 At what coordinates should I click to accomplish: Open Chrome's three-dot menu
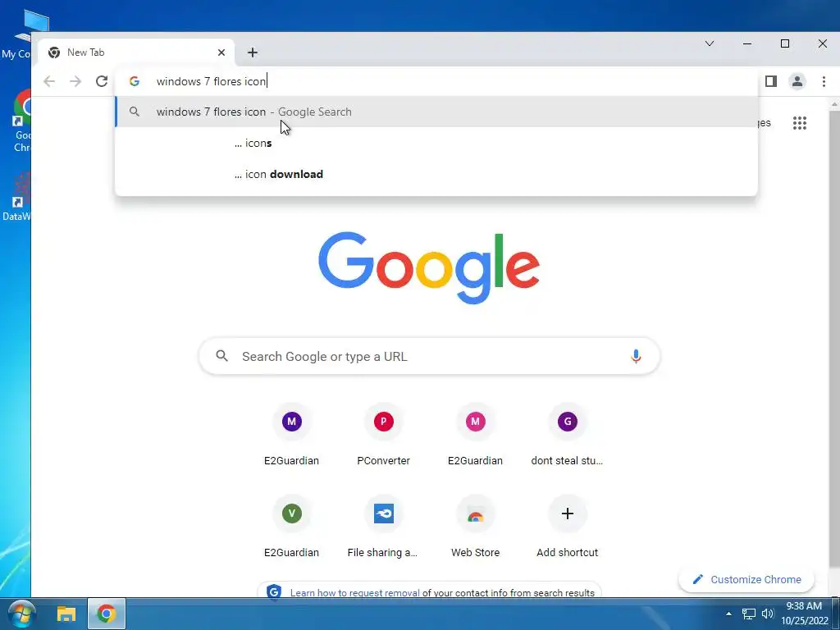tap(824, 81)
